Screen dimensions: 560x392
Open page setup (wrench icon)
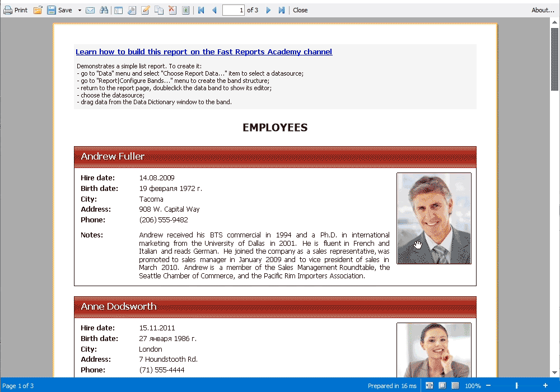(x=132, y=10)
